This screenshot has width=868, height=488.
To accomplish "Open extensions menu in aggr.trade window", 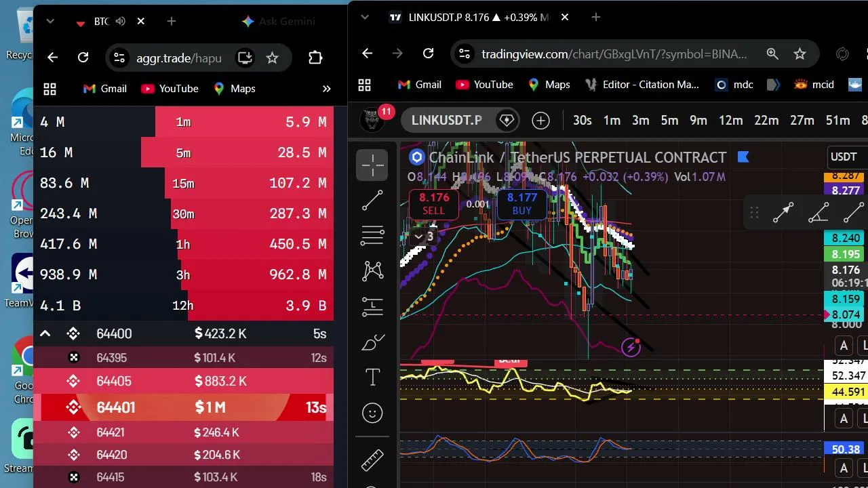I will (315, 58).
